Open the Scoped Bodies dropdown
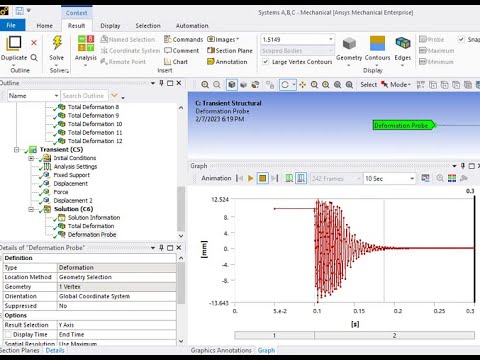The width and height of the screenshot is (480, 360). [331, 51]
